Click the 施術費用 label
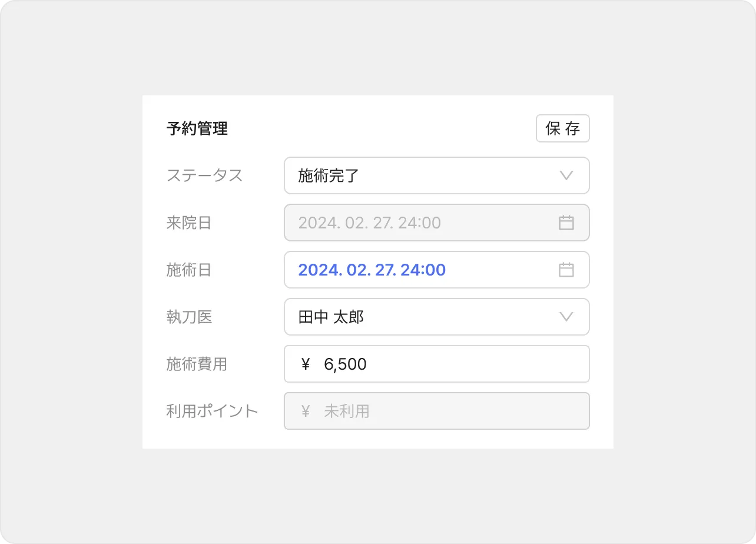Screen dimensions: 756x544 (196, 364)
